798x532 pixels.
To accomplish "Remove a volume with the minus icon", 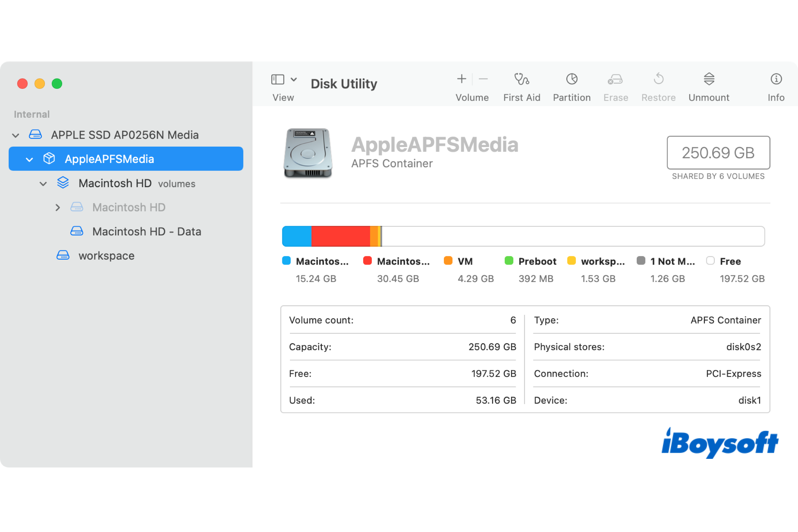I will pyautogui.click(x=483, y=79).
